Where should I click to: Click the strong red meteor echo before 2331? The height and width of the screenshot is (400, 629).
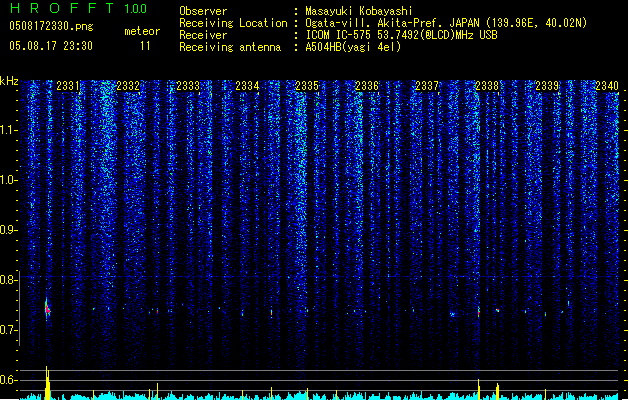47,309
